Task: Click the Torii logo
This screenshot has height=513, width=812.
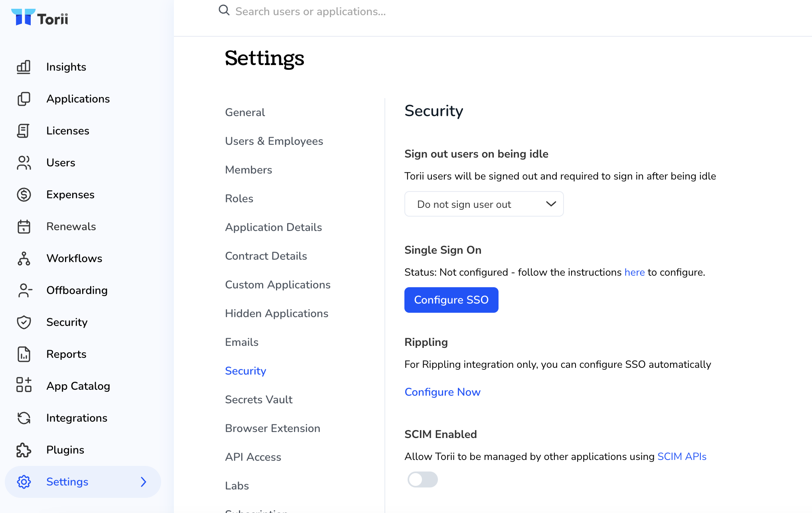Action: click(x=40, y=18)
